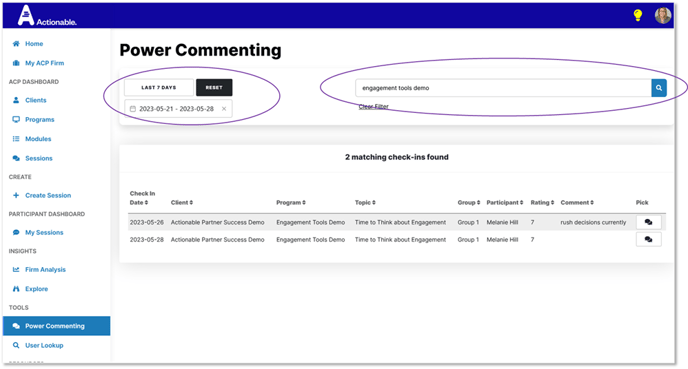Sort by Rating column header
This screenshot has height=369, width=688.
pyautogui.click(x=542, y=202)
